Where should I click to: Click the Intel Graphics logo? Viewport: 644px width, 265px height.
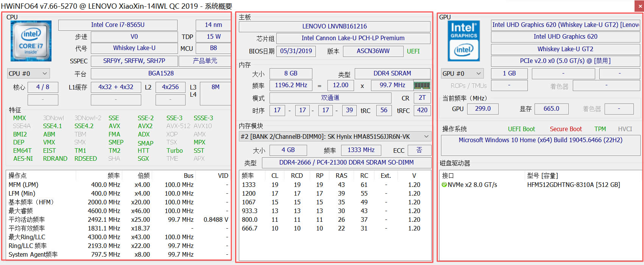click(464, 41)
